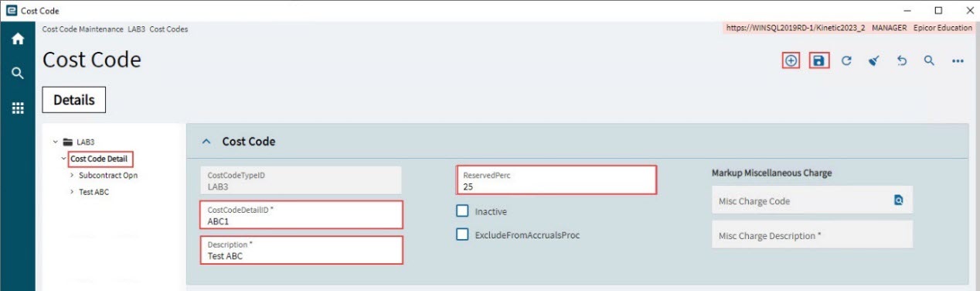Expand the Subcontract Opn tree node
This screenshot has width=980, height=291.
coord(72,176)
